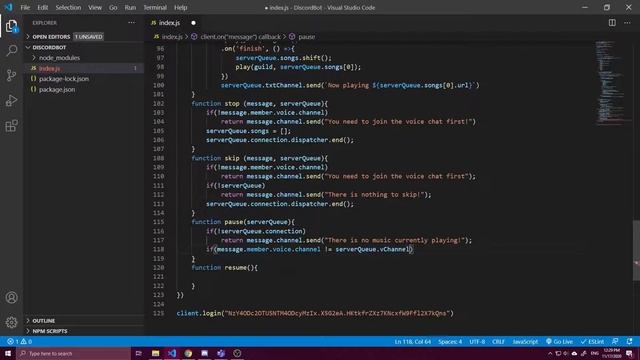Open Windows action center icon
This screenshot has width=640, height=360.
tap(629, 353)
